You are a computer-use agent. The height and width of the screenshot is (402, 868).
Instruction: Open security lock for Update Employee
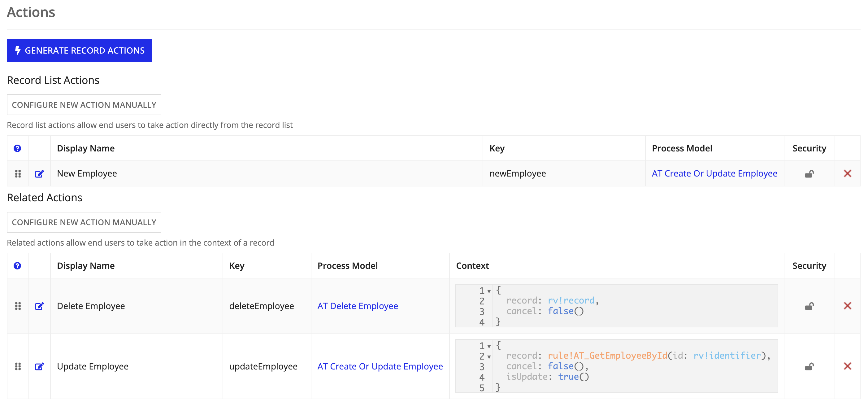[809, 366]
